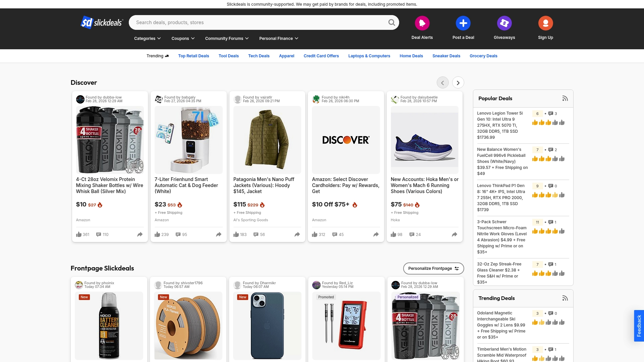Click the Post a Deal plus icon
The height and width of the screenshot is (362, 644).
click(463, 23)
